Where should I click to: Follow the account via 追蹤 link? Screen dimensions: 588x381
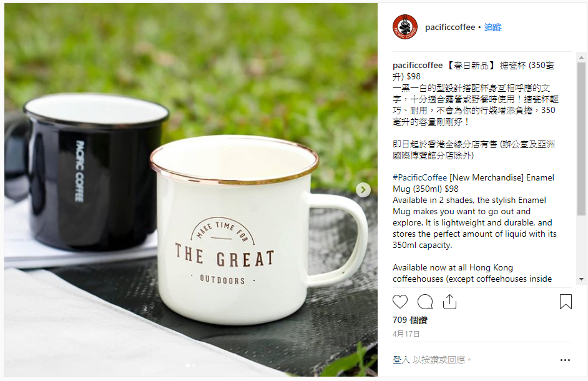[492, 27]
